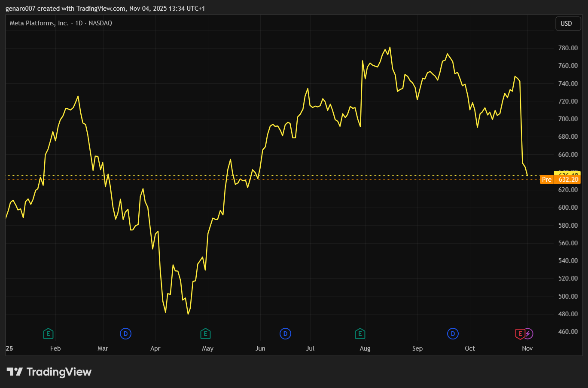Select the 600.00 price axis label
The width and height of the screenshot is (588, 388).
point(568,208)
